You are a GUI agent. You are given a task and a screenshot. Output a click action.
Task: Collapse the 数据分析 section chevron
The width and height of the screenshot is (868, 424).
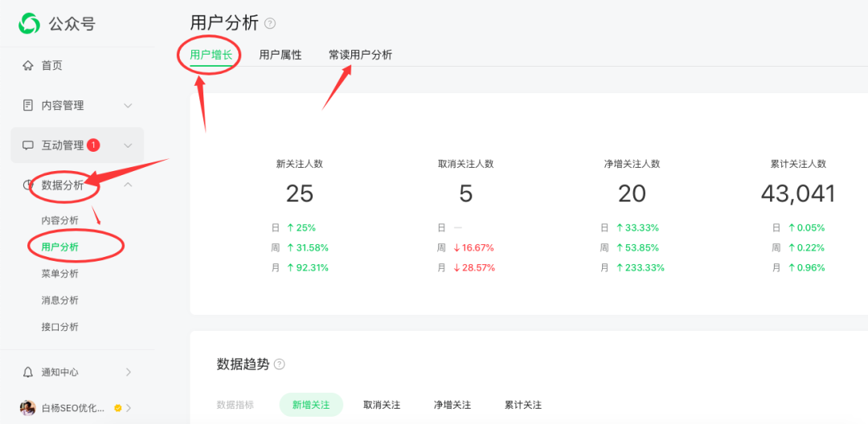point(128,185)
